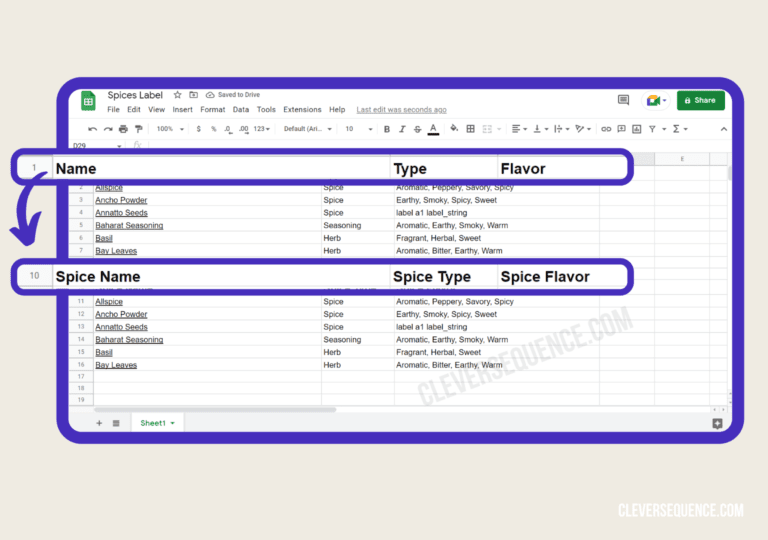
Task: Open the fill color bucket
Action: [x=454, y=128]
